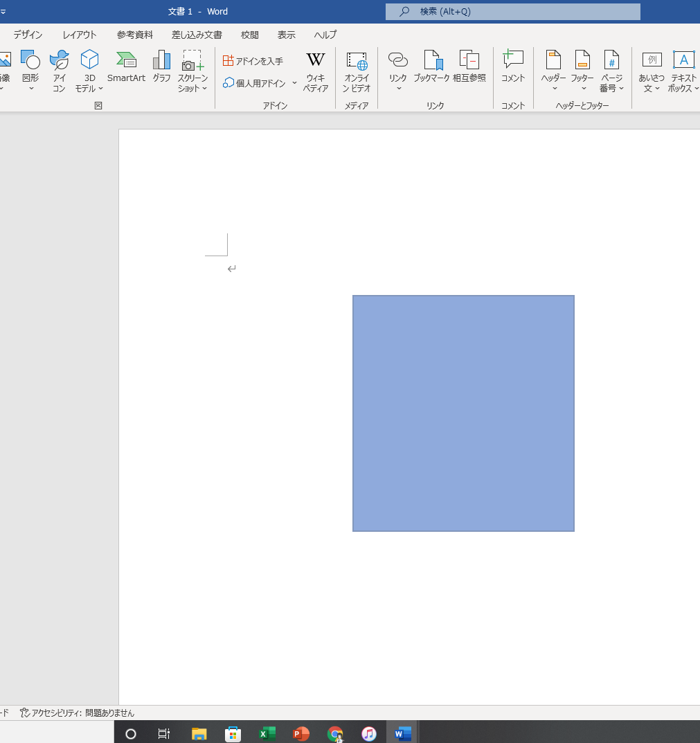The width and height of the screenshot is (700, 743).
Task: Open the 参考資料 tab
Action: [135, 35]
